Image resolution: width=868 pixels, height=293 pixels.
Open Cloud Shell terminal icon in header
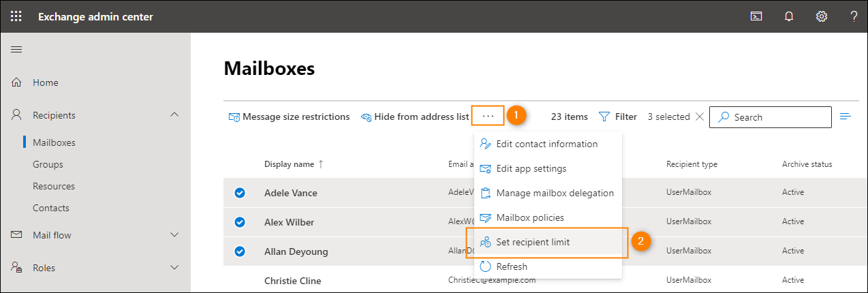click(756, 16)
